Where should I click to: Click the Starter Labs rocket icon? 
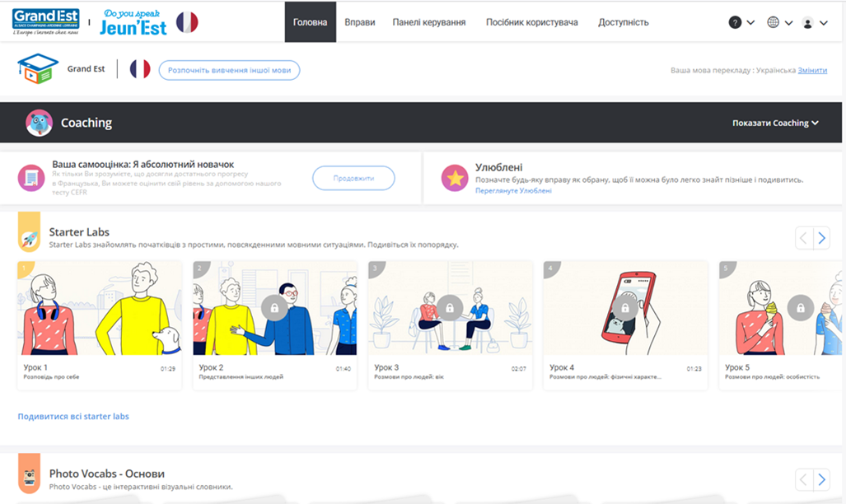point(30,238)
